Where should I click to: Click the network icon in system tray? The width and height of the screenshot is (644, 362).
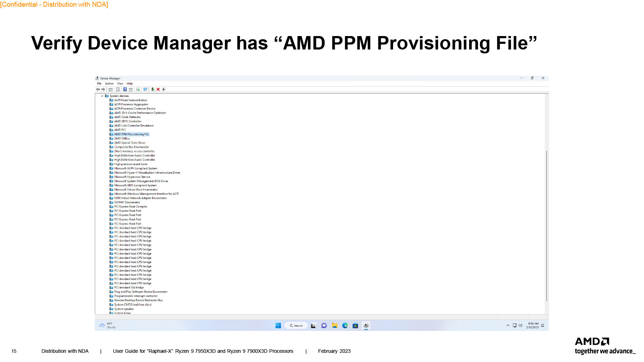click(x=514, y=326)
